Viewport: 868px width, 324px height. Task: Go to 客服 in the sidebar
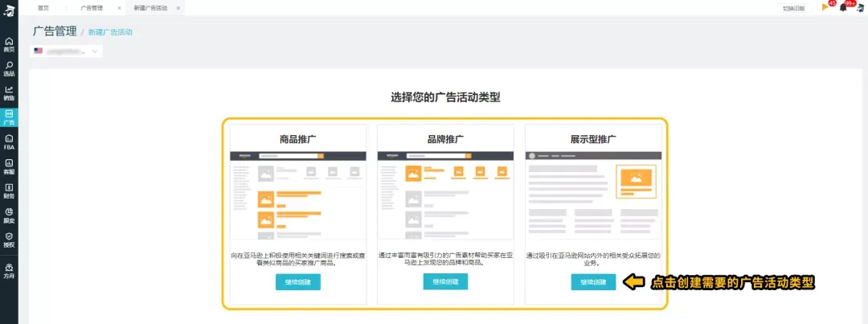(x=9, y=166)
